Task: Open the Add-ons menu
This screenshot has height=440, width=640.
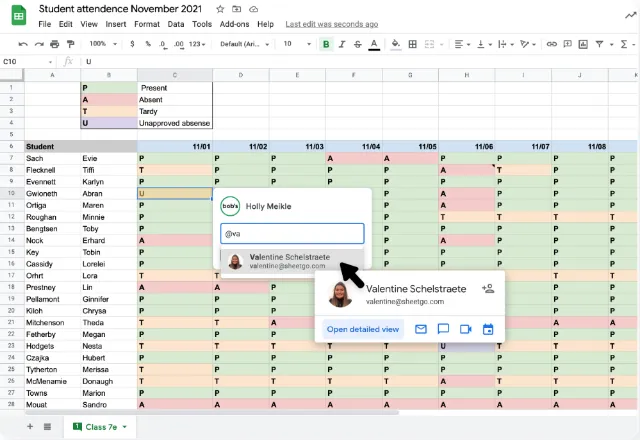Action: 234,24
